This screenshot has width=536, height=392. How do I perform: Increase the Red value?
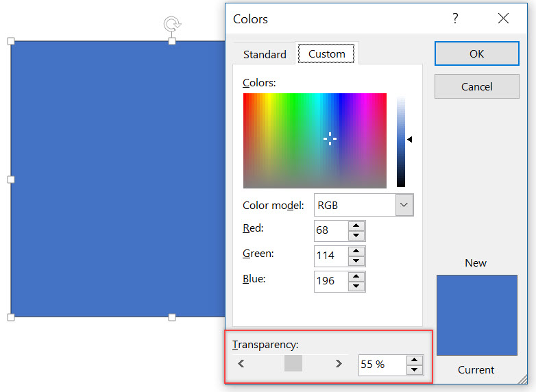[x=356, y=225]
